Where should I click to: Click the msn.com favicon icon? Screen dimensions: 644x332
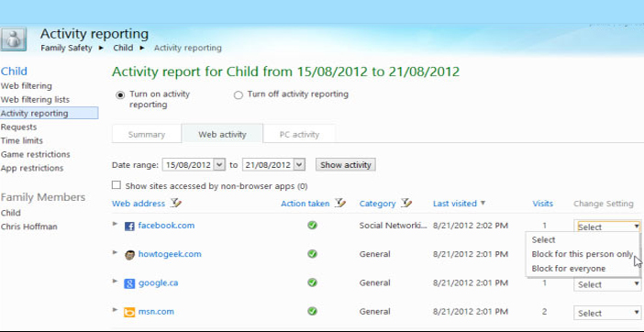tap(129, 313)
